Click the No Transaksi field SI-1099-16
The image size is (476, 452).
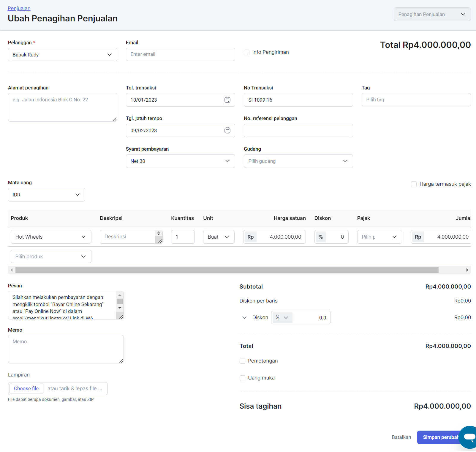(x=298, y=100)
